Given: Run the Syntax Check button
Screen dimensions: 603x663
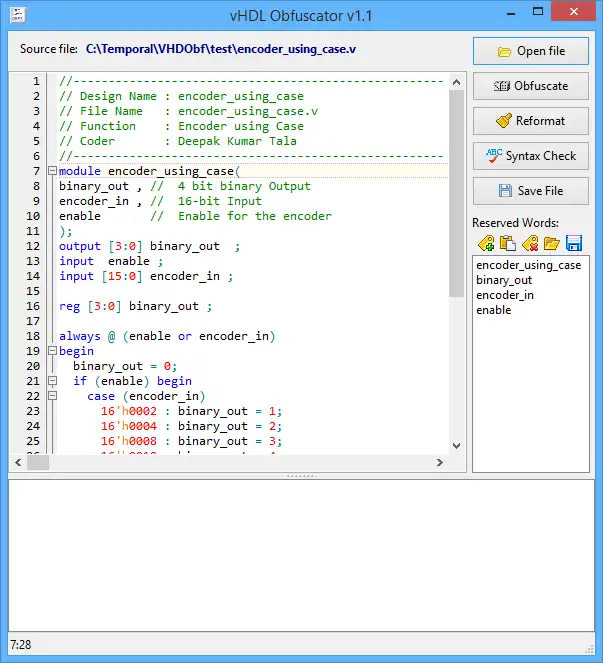Looking at the screenshot, I should [531, 156].
